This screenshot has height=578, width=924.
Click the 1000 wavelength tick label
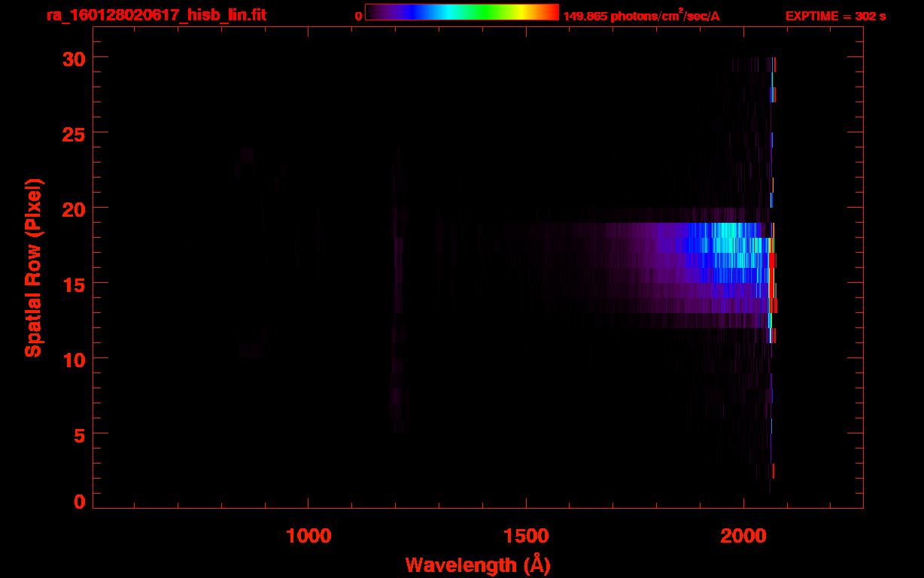point(309,535)
